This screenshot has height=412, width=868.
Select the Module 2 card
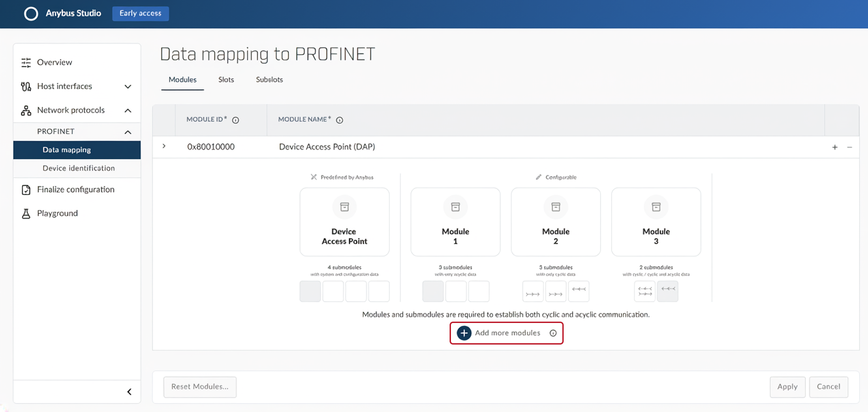tap(556, 222)
